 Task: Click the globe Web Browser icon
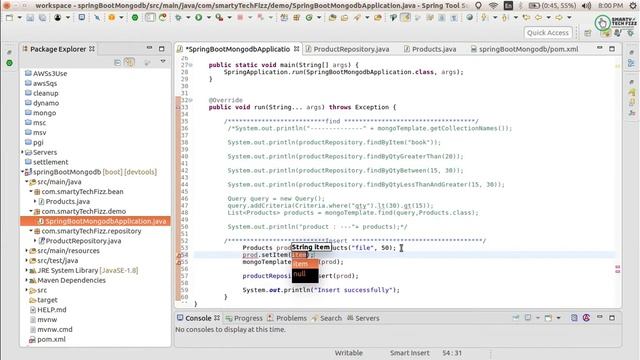pos(470,18)
